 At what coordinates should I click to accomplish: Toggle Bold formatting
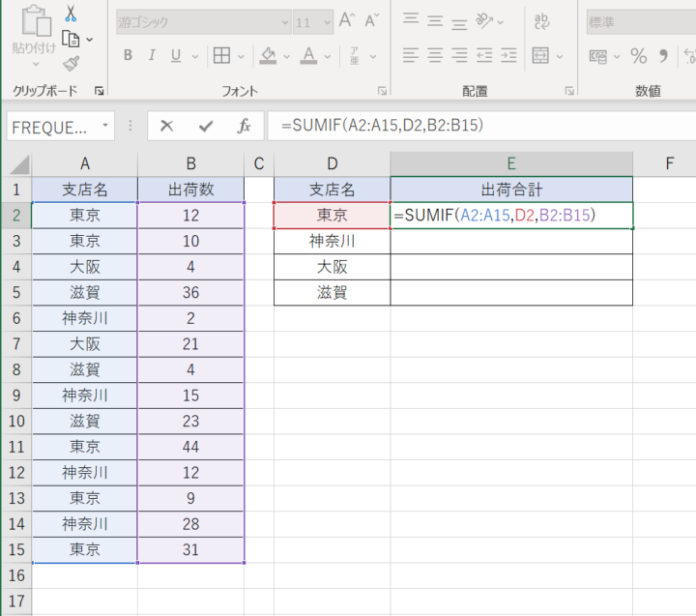pyautogui.click(x=129, y=55)
